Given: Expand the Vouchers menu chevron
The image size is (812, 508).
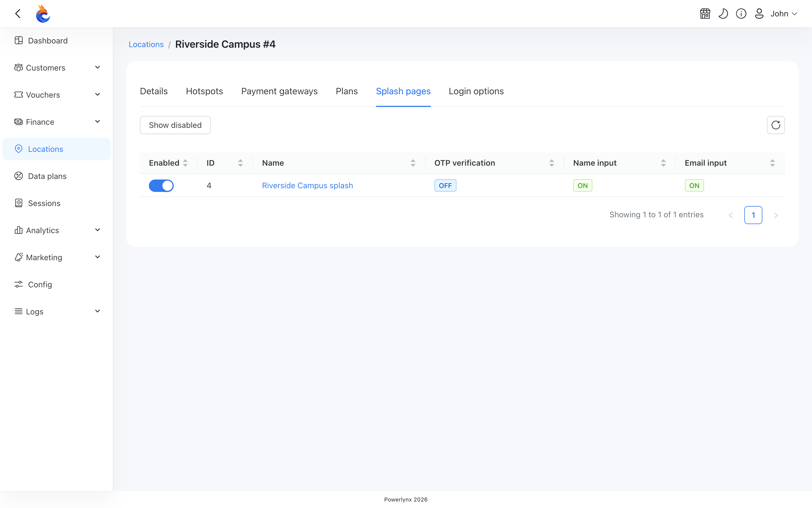Looking at the screenshot, I should click(x=98, y=95).
